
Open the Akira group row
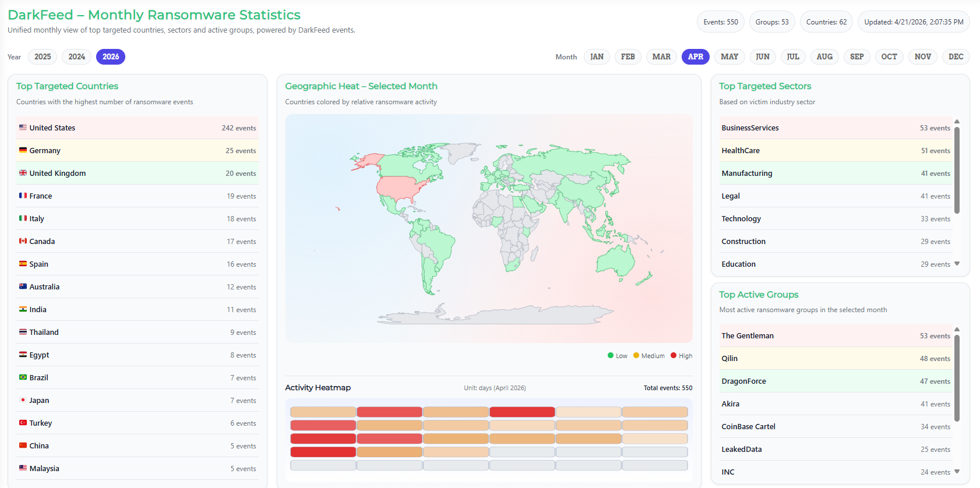(x=836, y=404)
